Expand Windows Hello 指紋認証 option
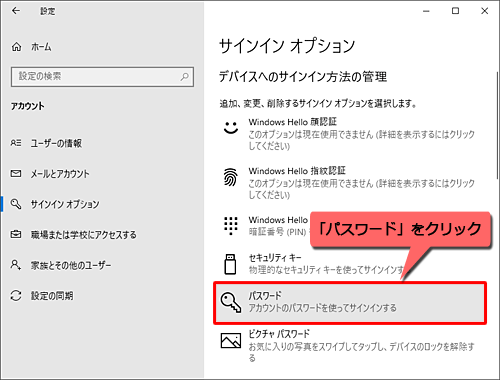The width and height of the screenshot is (500, 380). tap(350, 183)
